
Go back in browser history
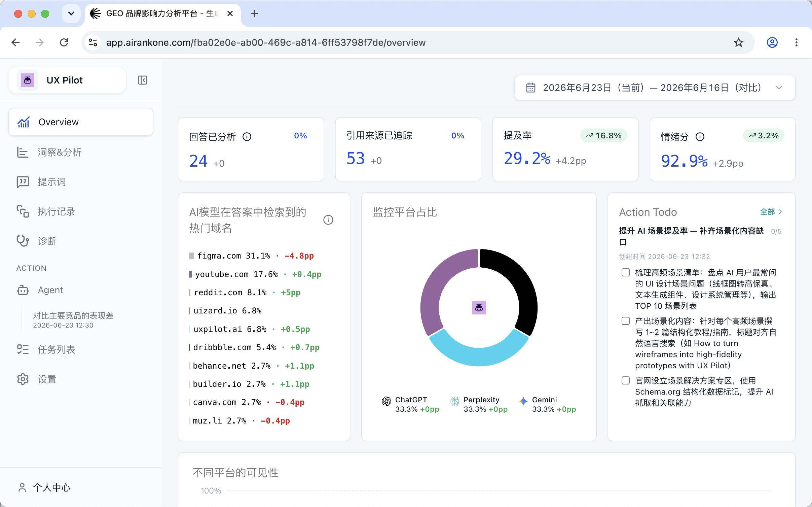15,42
